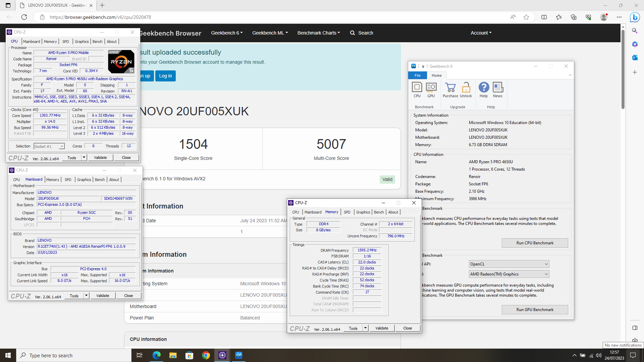Click the Run CPU Benchmark button

click(535, 243)
